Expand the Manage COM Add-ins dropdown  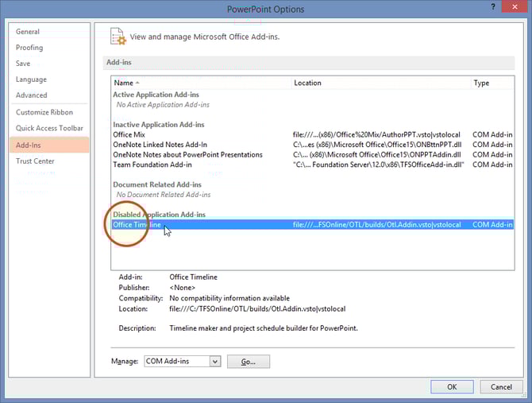tap(214, 362)
